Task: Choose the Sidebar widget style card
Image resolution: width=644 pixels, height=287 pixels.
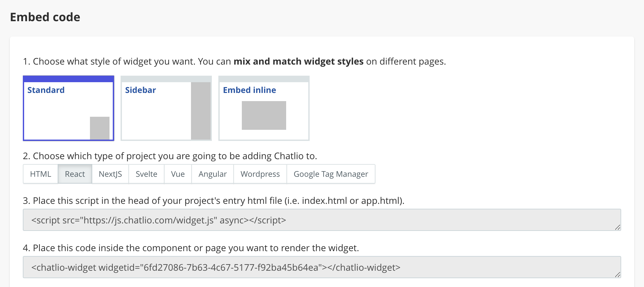Action: pos(166,108)
